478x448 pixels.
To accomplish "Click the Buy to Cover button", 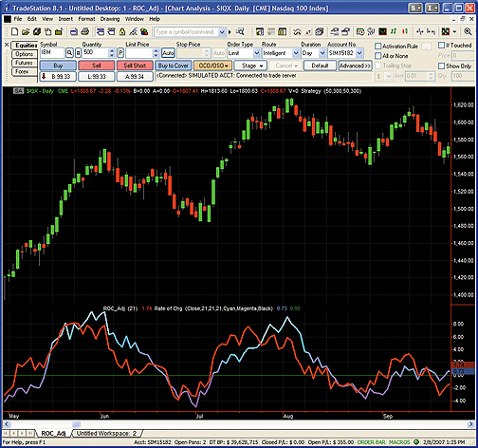I will tap(174, 65).
